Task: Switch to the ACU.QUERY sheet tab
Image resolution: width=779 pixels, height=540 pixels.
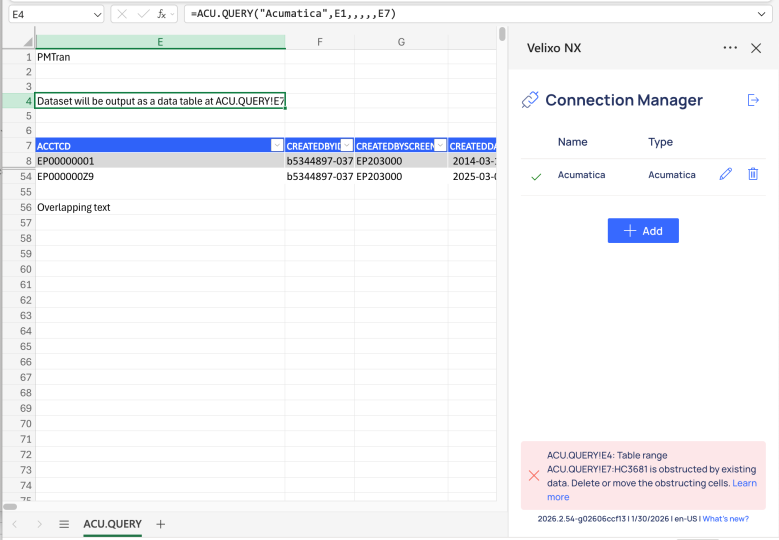Action: [x=112, y=524]
